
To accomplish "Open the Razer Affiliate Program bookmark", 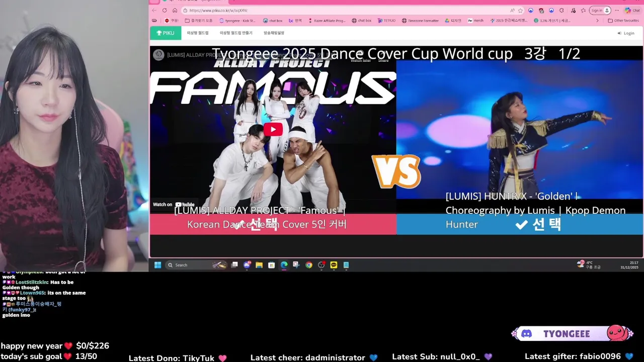I will coord(327,21).
